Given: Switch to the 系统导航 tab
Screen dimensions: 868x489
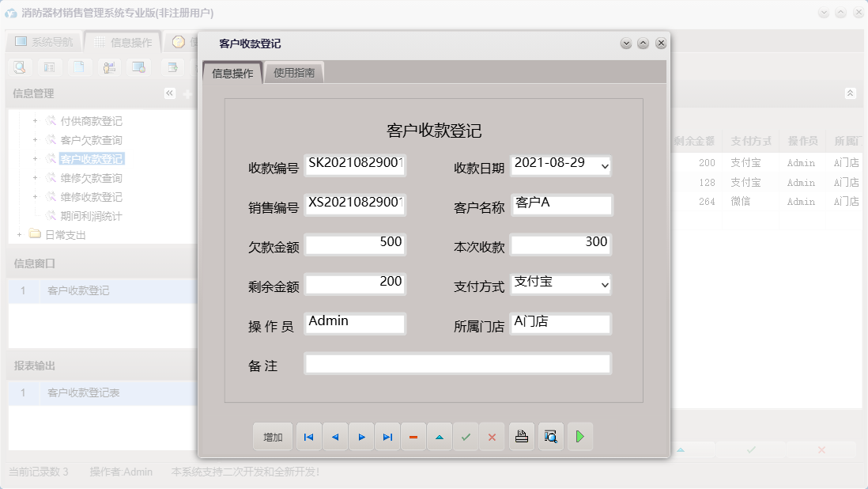Looking at the screenshot, I should [x=43, y=41].
